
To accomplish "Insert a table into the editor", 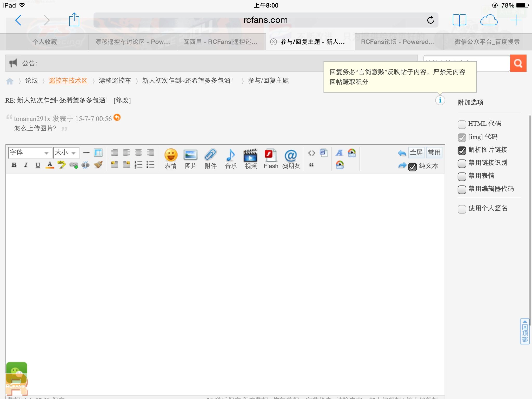I will [98, 152].
